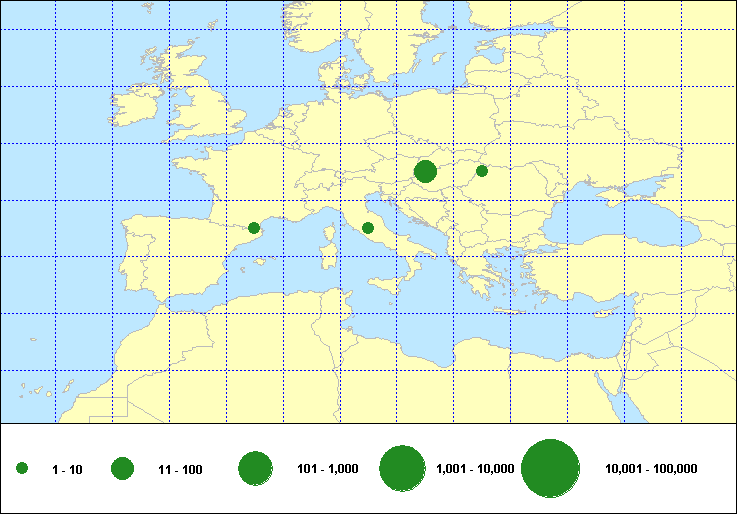The height and width of the screenshot is (514, 737).
Task: Click the smallest legend circle for 1 - 10
Action: 22,469
